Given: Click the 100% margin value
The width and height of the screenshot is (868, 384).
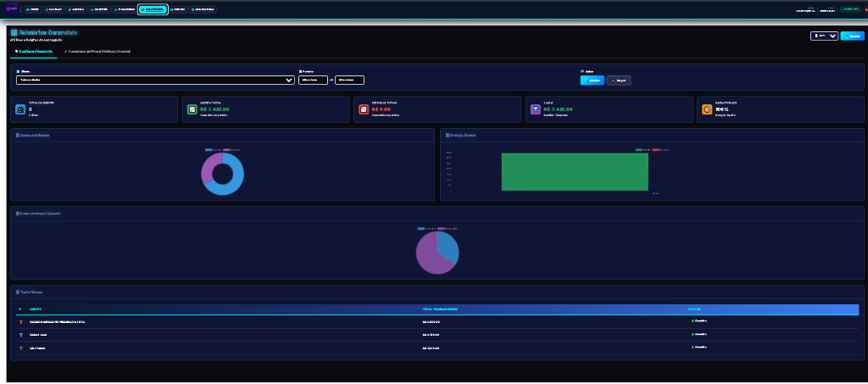Looking at the screenshot, I should pyautogui.click(x=721, y=109).
